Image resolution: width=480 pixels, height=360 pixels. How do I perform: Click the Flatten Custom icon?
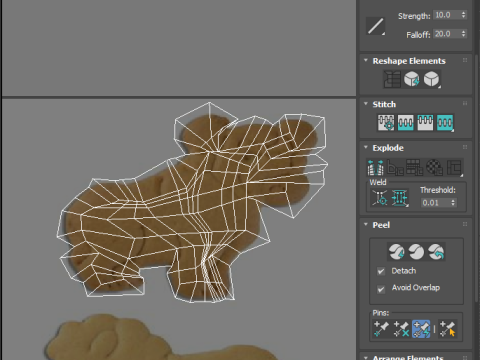pos(454,167)
